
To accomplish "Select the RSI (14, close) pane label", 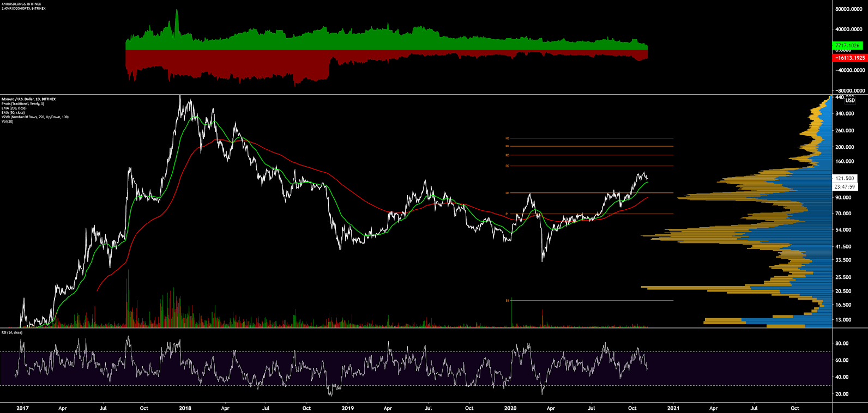I will [12, 332].
